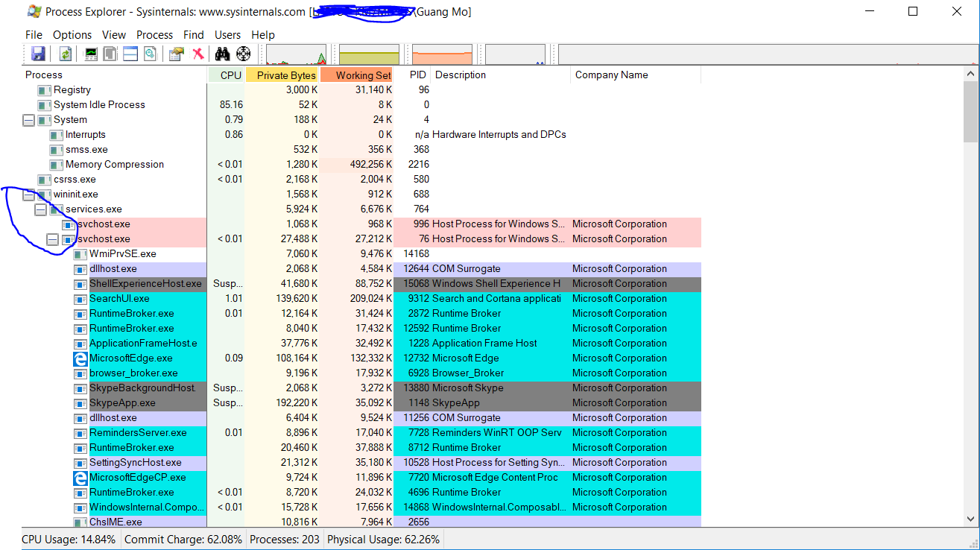Collapse the services.exe tree node
Screen dimensions: 980x550
tap(40, 209)
